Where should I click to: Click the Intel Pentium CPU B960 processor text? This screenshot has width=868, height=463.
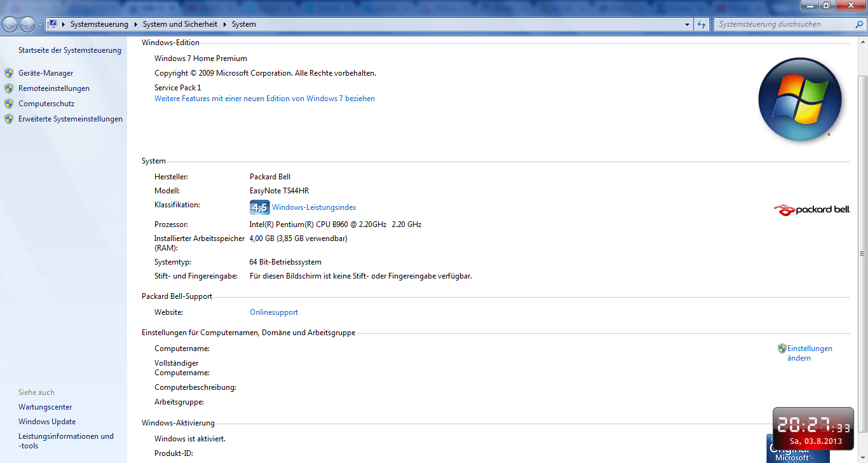(x=336, y=225)
